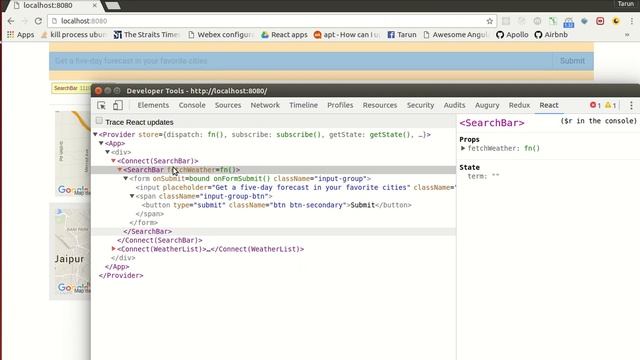Click the SearchBar heading in side panel

tap(492, 123)
